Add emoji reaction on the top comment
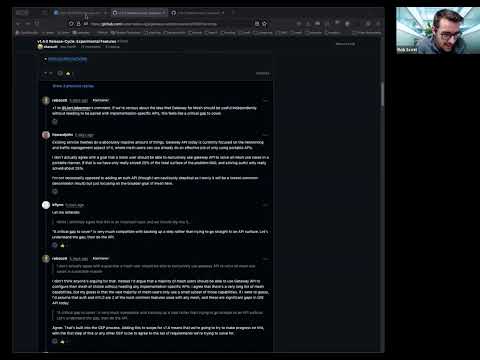 click(60, 73)
